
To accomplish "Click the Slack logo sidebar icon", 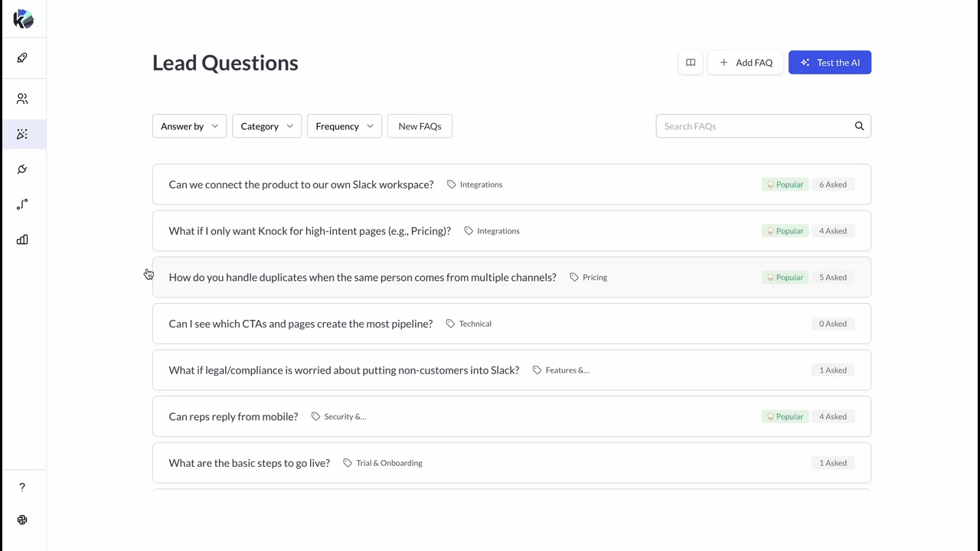I will click(22, 520).
